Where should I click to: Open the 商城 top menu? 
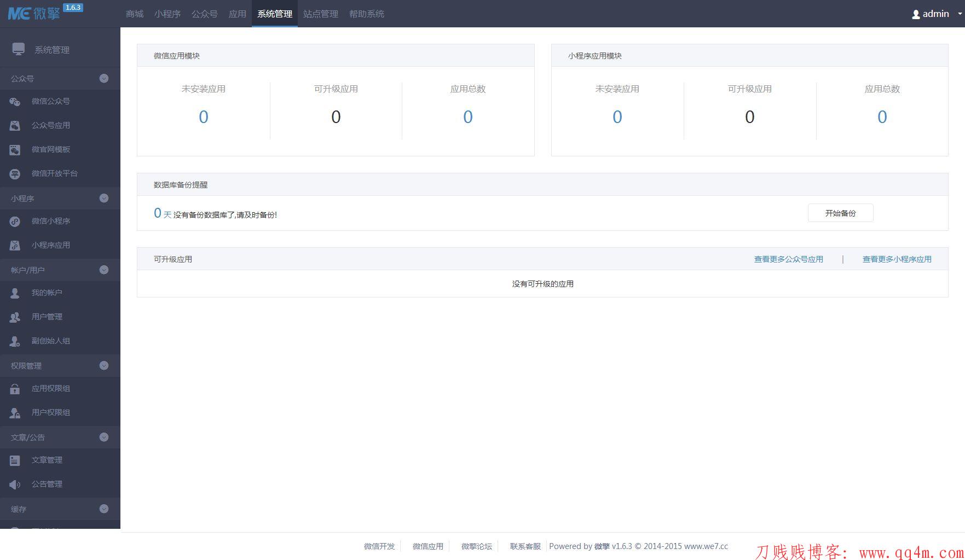point(135,14)
